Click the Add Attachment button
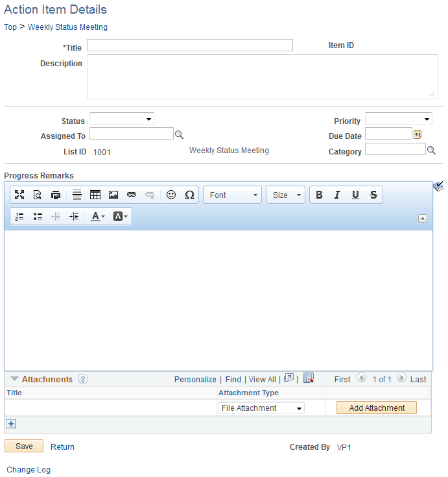 point(377,408)
